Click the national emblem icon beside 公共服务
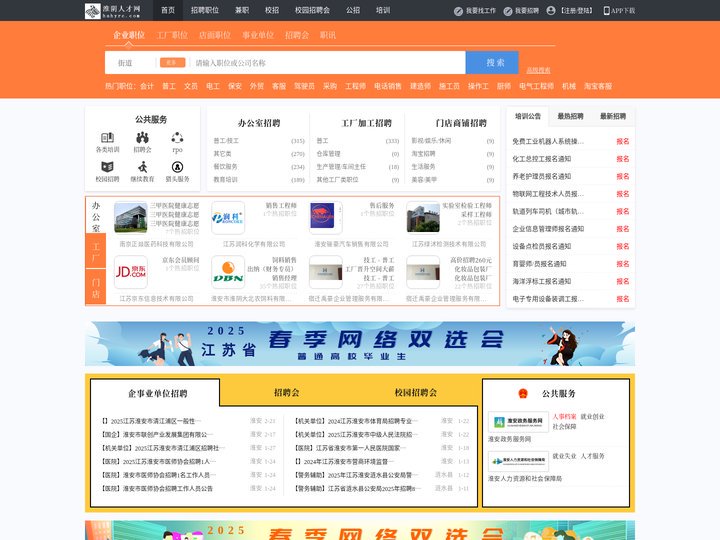This screenshot has width=720, height=540. 523,394
